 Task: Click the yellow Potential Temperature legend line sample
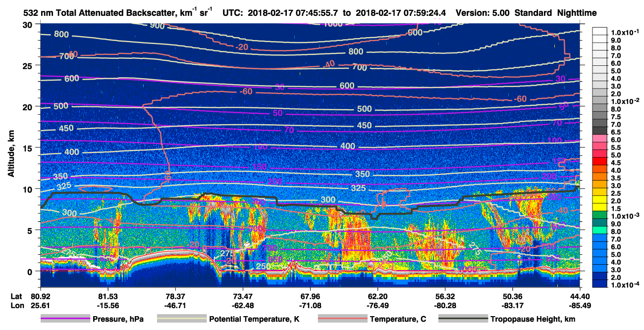click(x=181, y=319)
